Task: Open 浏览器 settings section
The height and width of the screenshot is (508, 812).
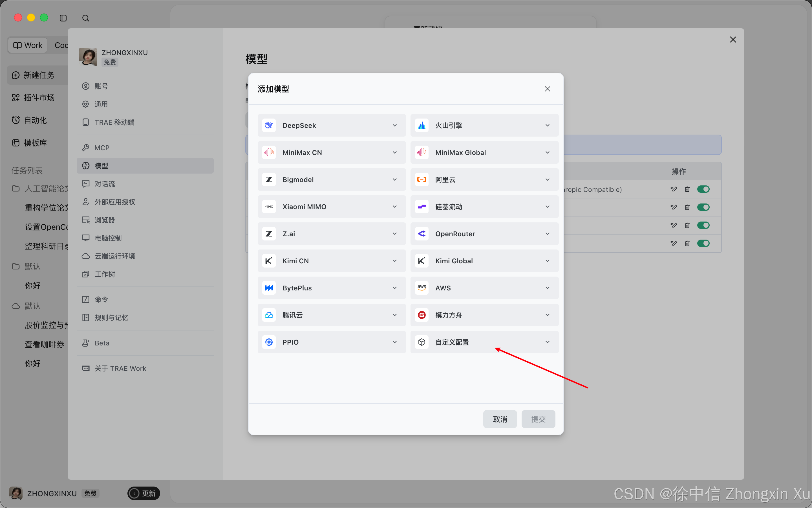Action: pyautogui.click(x=145, y=220)
